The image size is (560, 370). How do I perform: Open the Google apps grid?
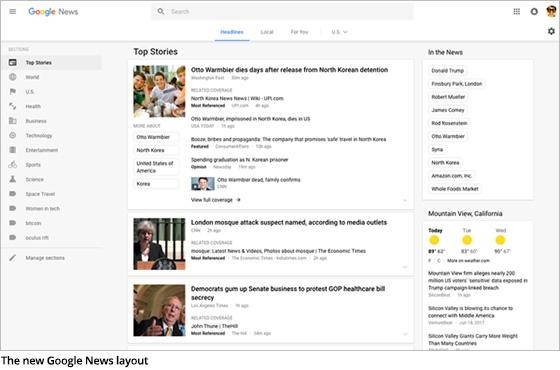[516, 11]
